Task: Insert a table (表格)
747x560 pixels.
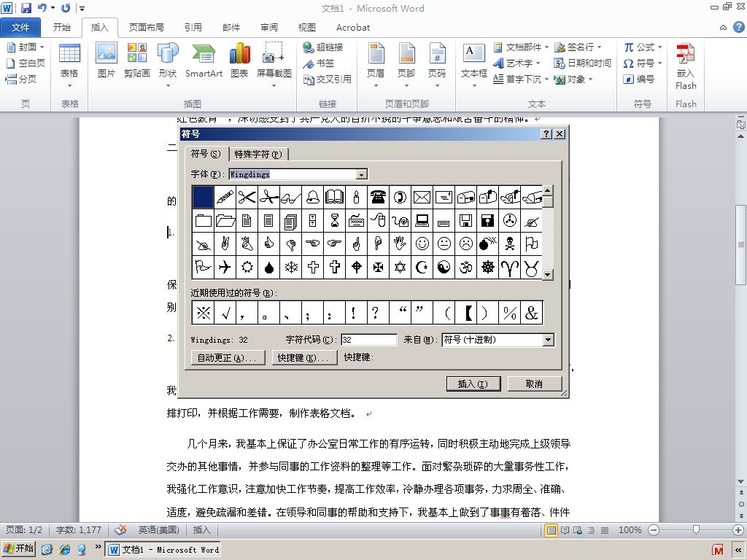Action: click(x=69, y=65)
